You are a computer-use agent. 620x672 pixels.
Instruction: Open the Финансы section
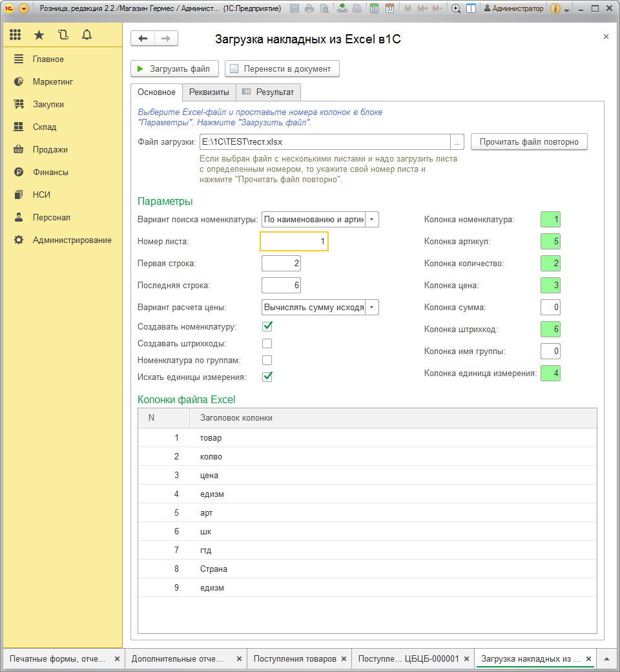[x=62, y=173]
